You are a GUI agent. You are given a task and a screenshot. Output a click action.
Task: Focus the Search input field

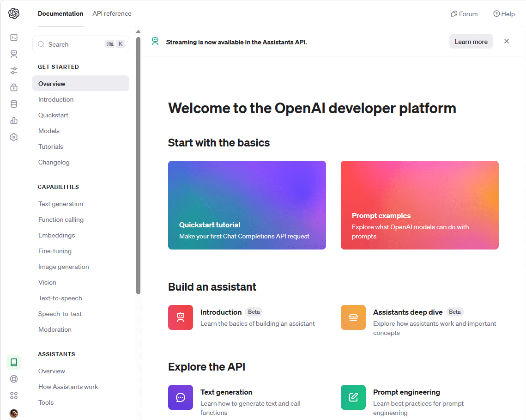81,44
